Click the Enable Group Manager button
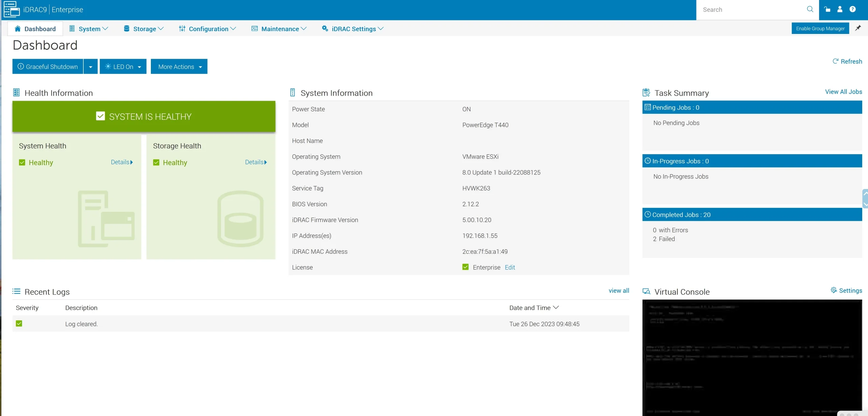This screenshot has height=416, width=868. pyautogui.click(x=821, y=28)
